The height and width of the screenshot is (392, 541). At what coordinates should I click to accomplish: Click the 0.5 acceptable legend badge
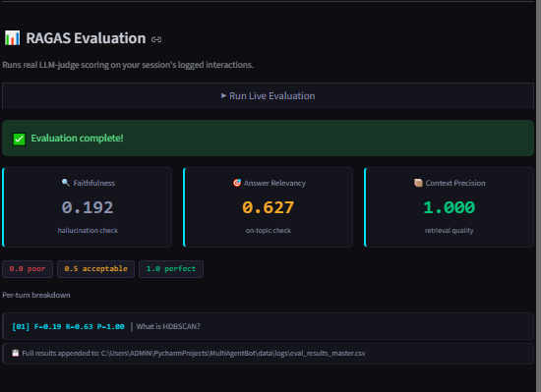click(96, 269)
